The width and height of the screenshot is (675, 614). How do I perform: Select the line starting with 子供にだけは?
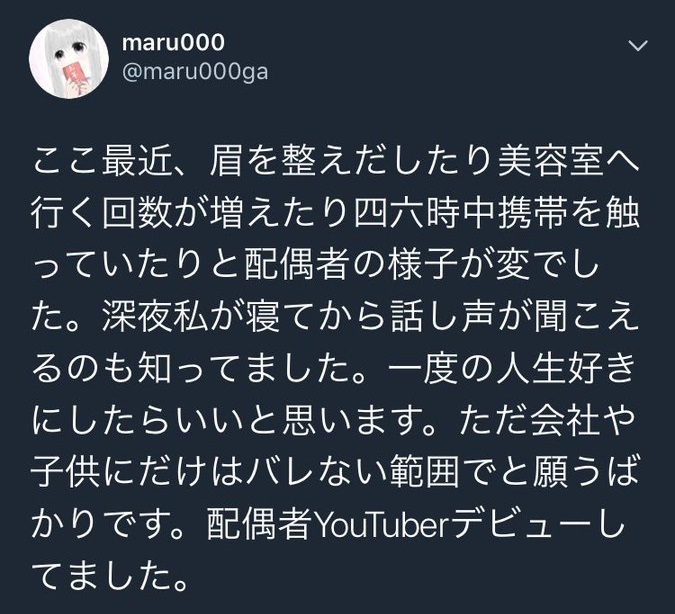[x=335, y=472]
